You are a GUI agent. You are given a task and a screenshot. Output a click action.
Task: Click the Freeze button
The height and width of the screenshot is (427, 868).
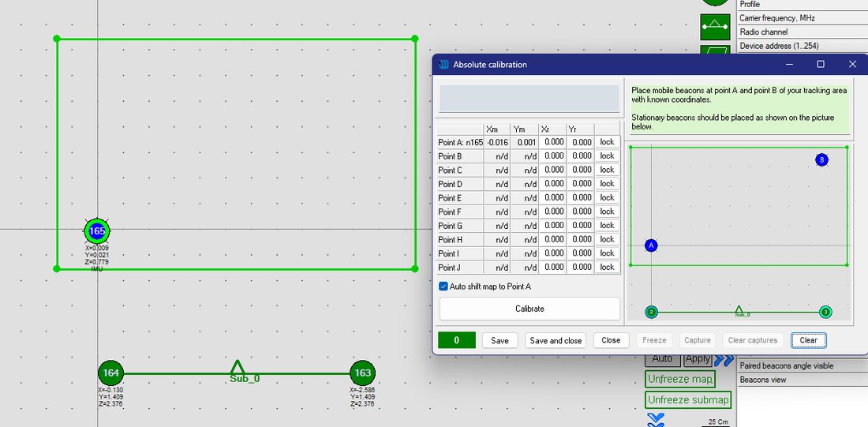[x=654, y=340]
